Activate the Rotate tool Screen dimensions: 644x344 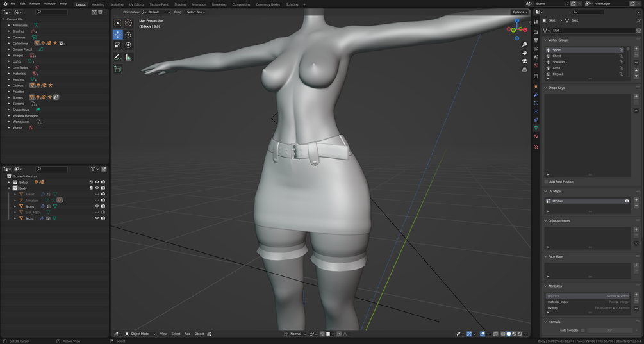tap(129, 35)
